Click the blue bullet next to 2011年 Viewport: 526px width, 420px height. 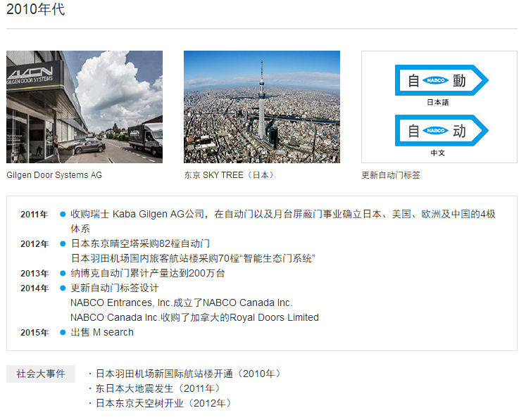[x=63, y=214]
